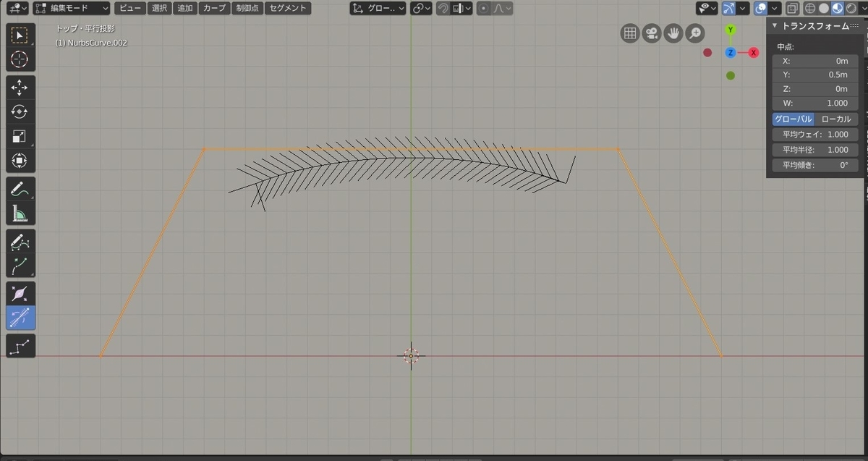This screenshot has width=868, height=461.
Task: Open the ビュー menu
Action: point(131,9)
